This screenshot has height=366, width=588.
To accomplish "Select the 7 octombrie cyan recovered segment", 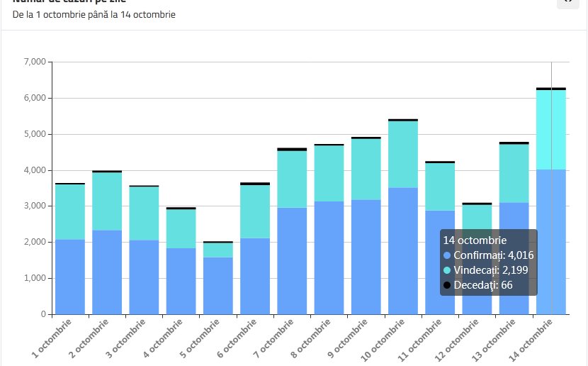I will [x=292, y=179].
